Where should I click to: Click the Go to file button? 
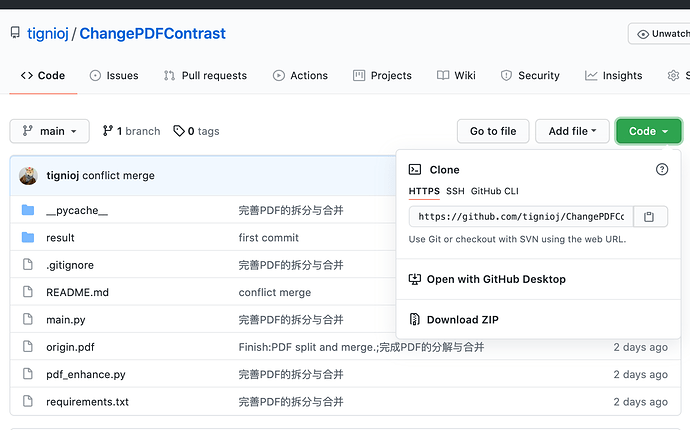(493, 131)
